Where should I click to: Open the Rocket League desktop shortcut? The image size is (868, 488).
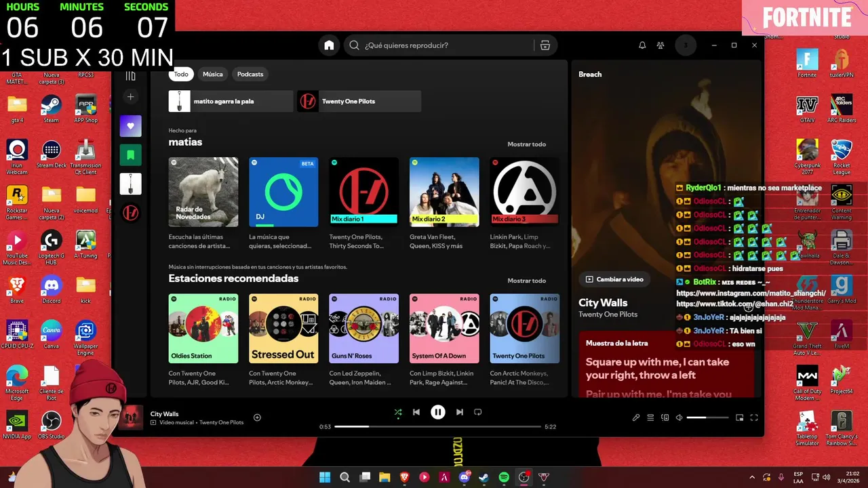(x=842, y=157)
